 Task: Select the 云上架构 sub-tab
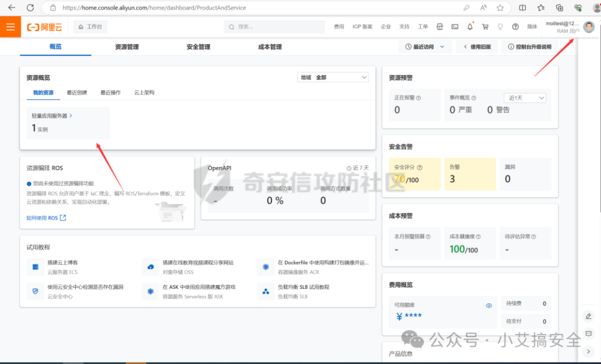(144, 93)
